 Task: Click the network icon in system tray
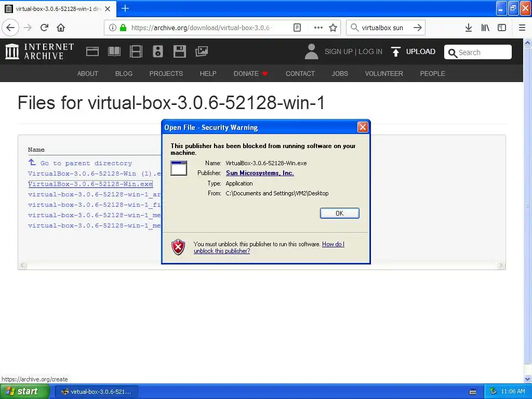(x=493, y=392)
